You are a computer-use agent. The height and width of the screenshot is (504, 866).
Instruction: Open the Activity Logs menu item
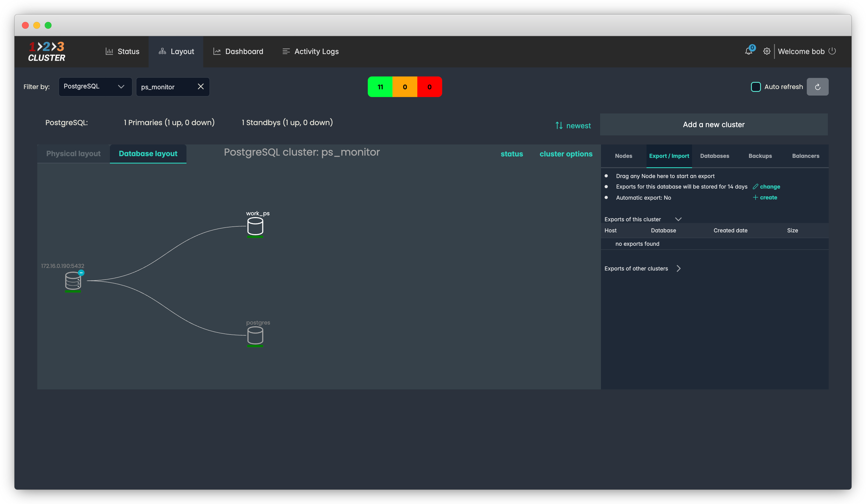[x=310, y=51]
